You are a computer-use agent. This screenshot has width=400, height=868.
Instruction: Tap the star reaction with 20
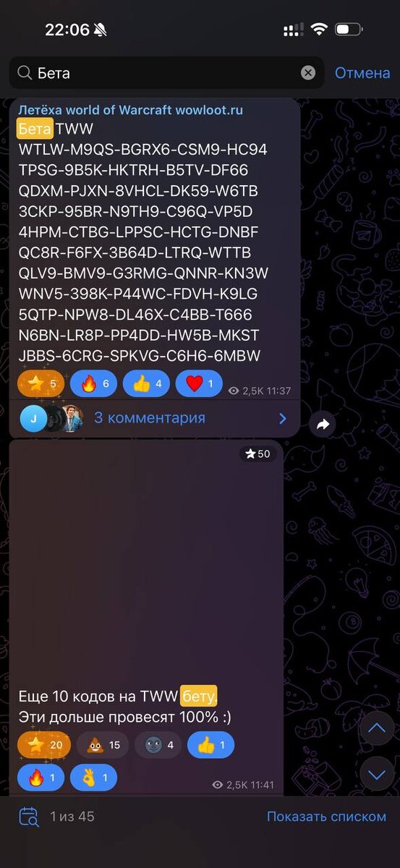[x=43, y=745]
